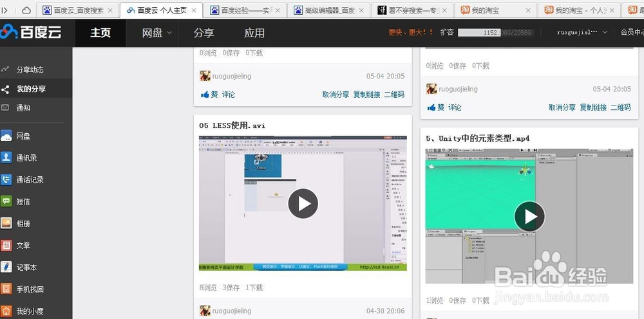Click the 更快、更大!! promo link

coord(411,32)
